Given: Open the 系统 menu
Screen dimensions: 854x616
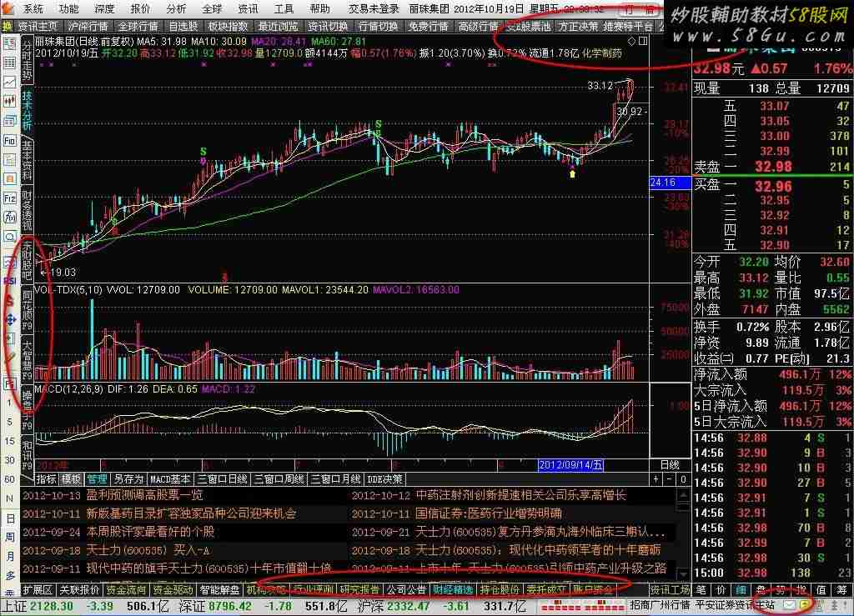Looking at the screenshot, I should (33, 8).
